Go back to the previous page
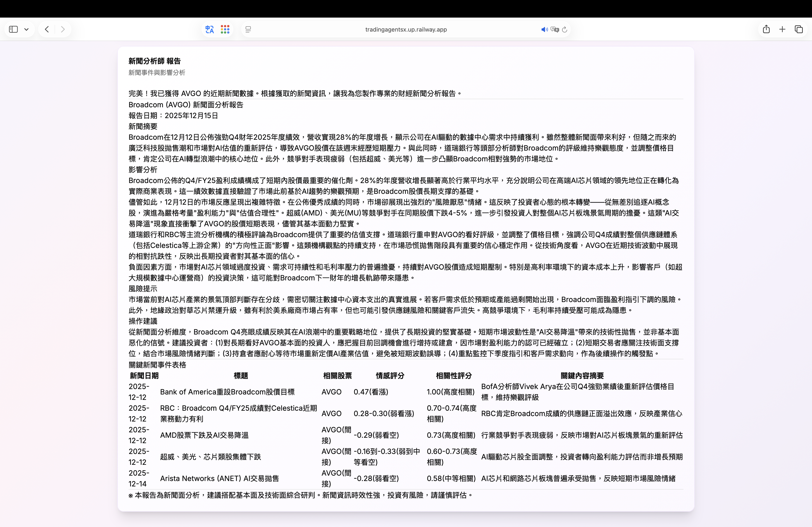Screen dimensions: 812x527 click(x=47, y=29)
